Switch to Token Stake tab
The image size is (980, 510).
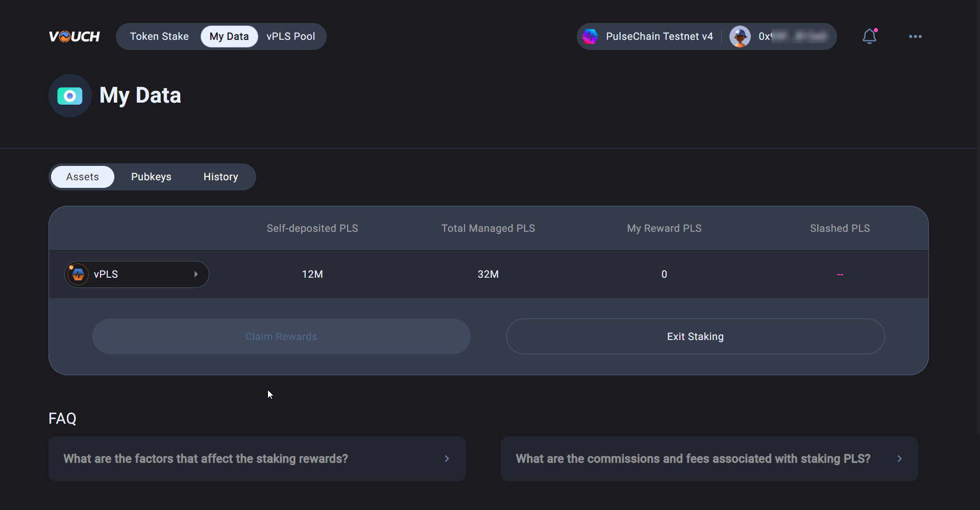pos(159,36)
